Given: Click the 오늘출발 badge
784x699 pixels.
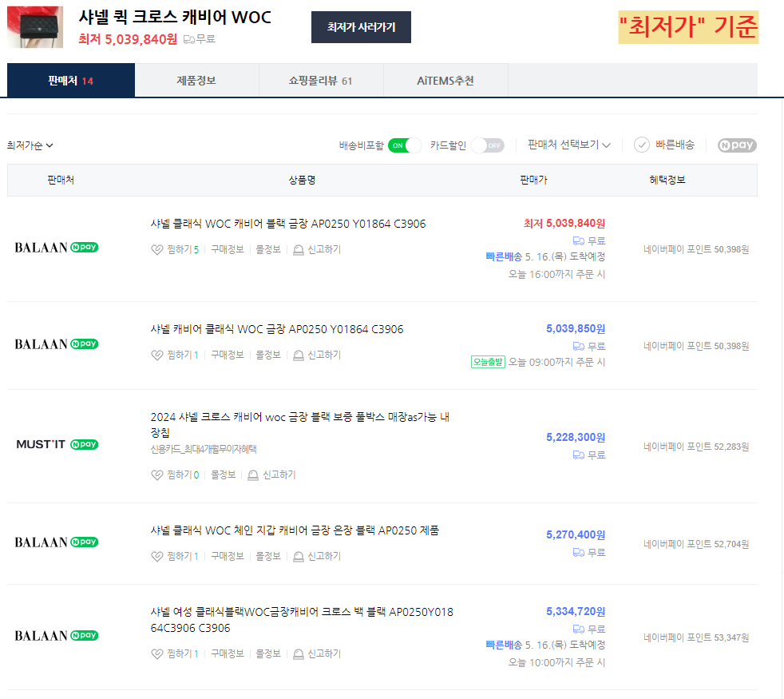Looking at the screenshot, I should click(x=488, y=362).
